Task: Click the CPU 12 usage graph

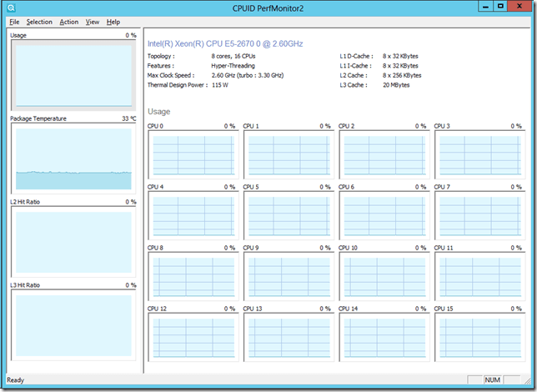Action: tap(193, 337)
